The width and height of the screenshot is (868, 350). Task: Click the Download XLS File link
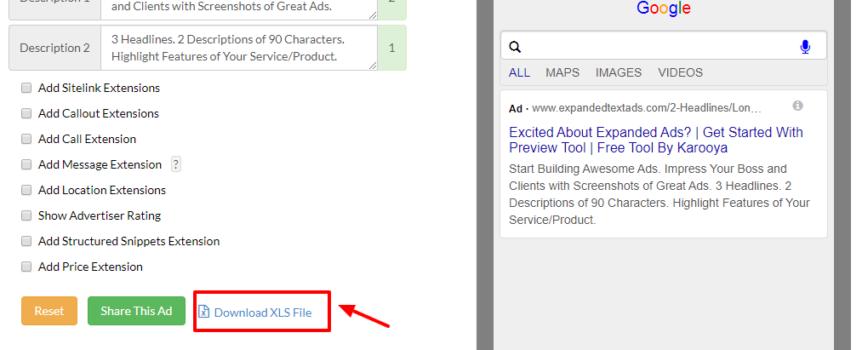tap(255, 313)
